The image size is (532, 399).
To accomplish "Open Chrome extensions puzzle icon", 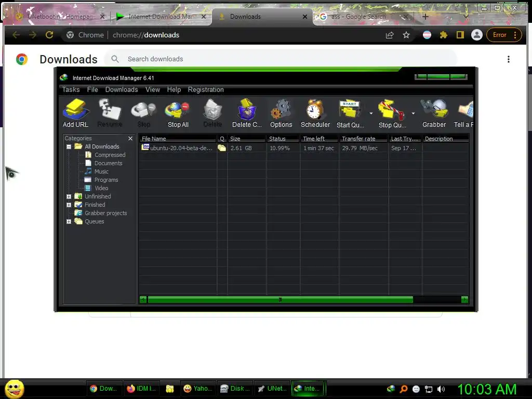I will 444,35.
